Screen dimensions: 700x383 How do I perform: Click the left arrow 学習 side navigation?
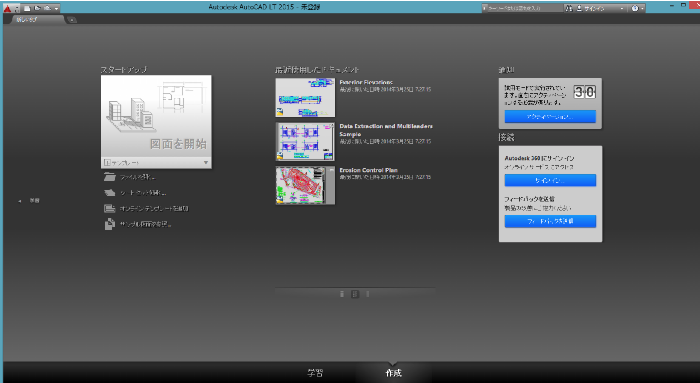[x=29, y=201]
